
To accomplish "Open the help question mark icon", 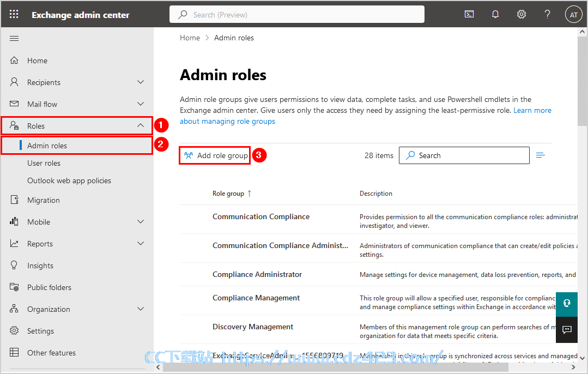I will coord(548,14).
